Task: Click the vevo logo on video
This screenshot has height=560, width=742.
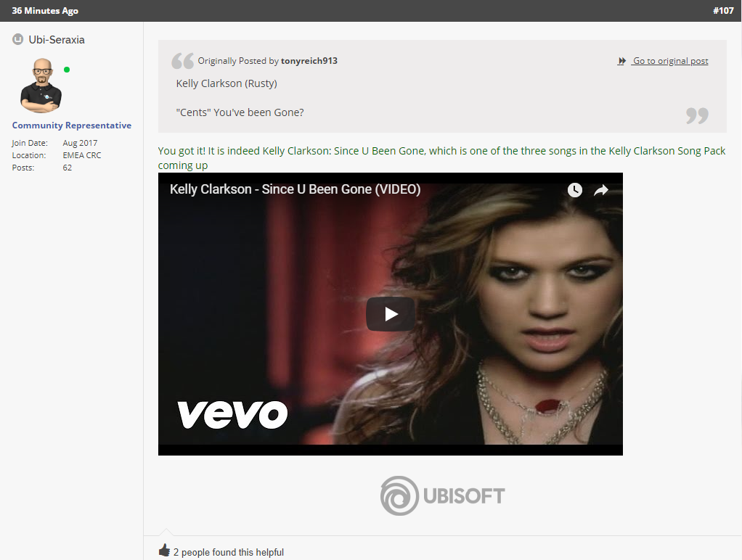Action: 232,414
